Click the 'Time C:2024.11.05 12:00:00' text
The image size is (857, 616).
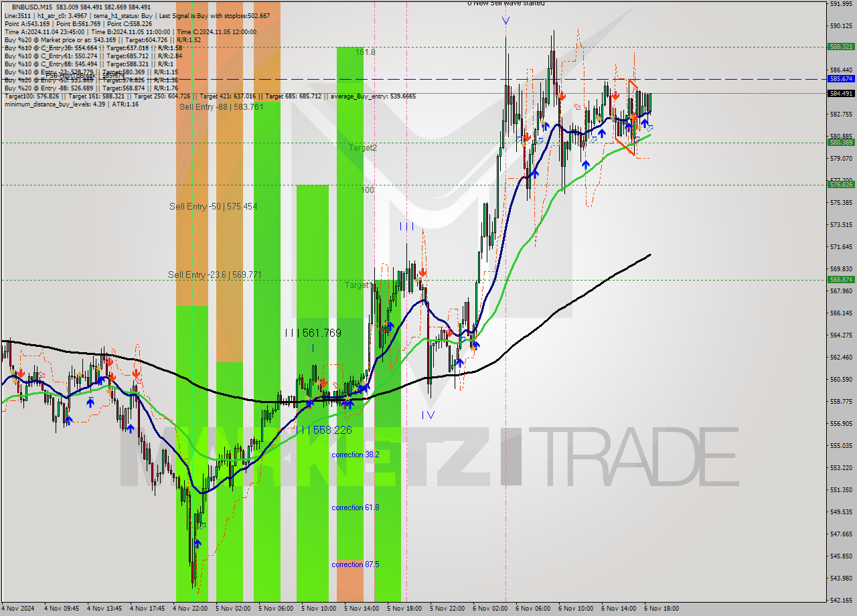[x=216, y=31]
